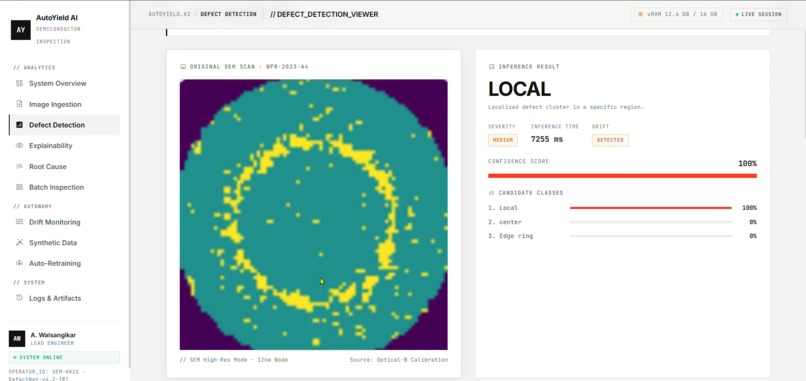The height and width of the screenshot is (381, 806).
Task: Open Auto-Retraining section
Action: click(64, 263)
